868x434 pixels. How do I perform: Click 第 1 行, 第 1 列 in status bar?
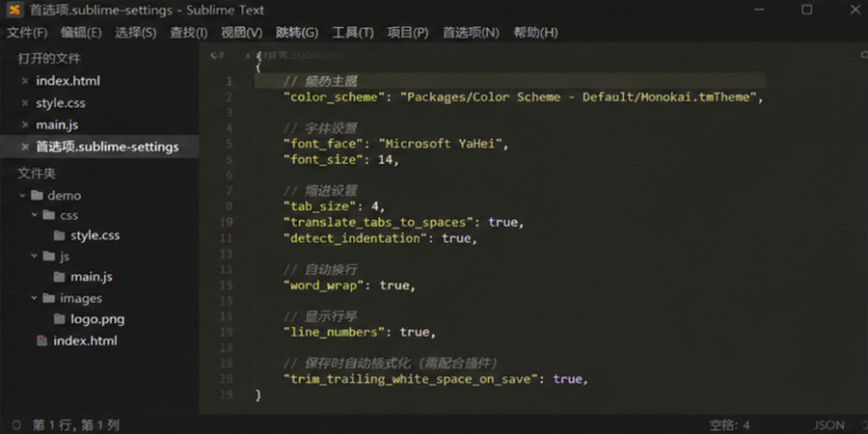[x=76, y=425]
